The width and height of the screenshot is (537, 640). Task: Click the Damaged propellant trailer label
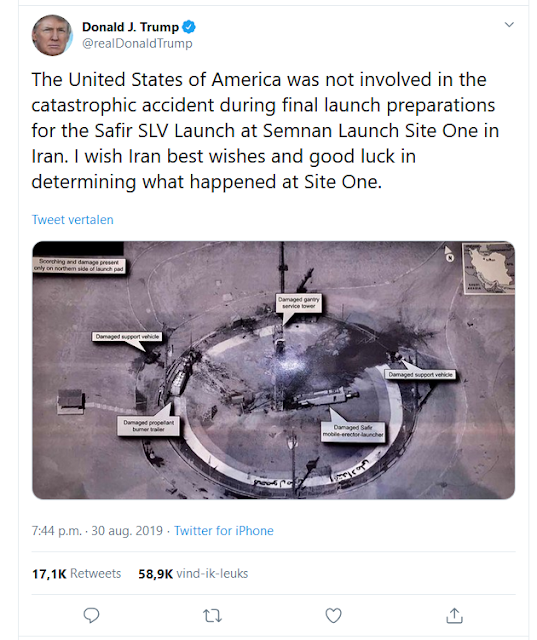[149, 426]
